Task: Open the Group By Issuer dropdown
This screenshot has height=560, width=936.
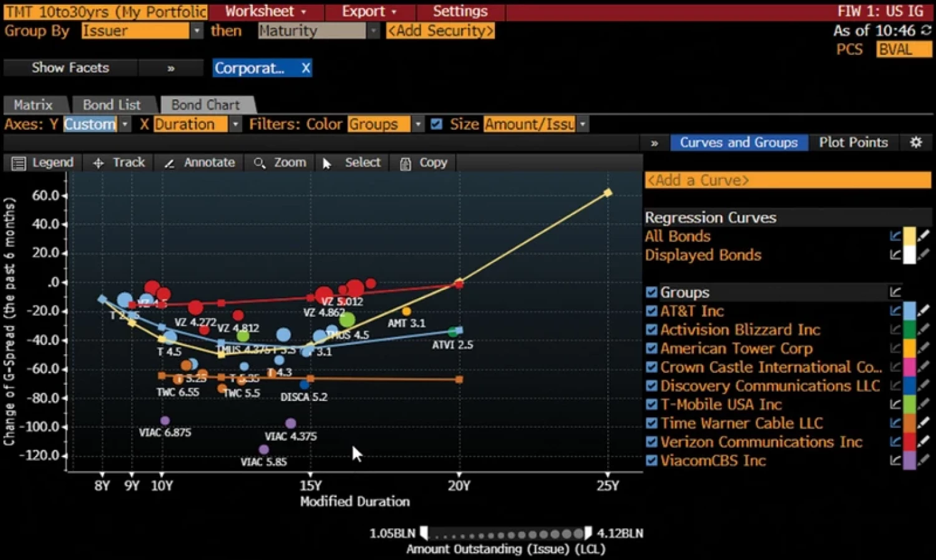Action: point(197,31)
